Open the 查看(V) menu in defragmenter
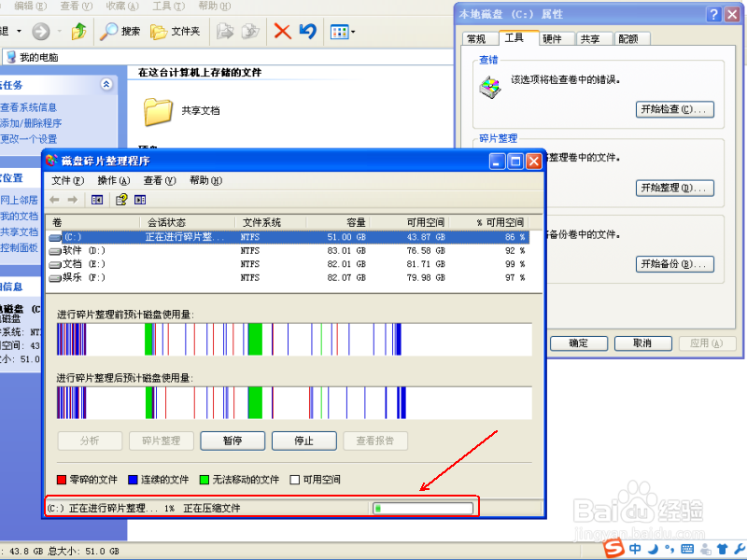Image resolution: width=747 pixels, height=560 pixels. tap(160, 180)
